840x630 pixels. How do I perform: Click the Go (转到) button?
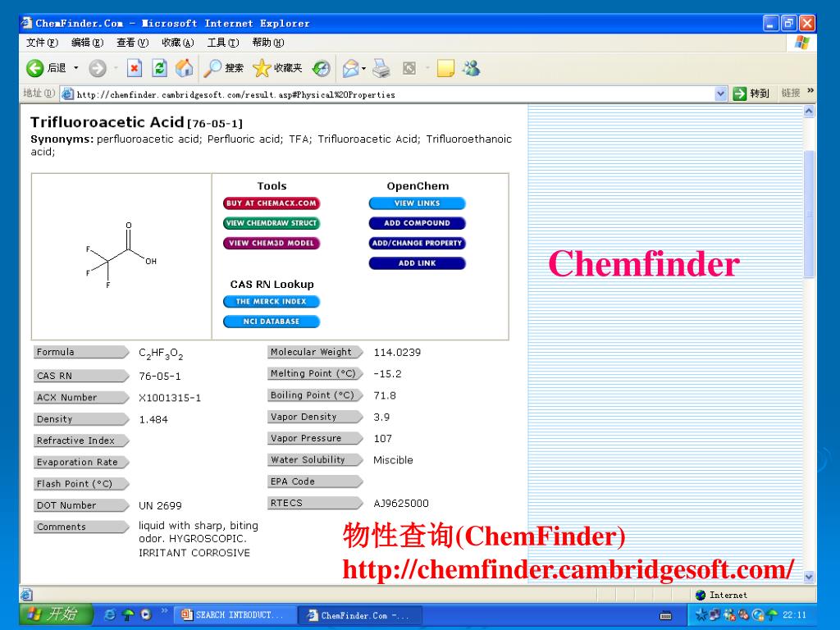pyautogui.click(x=751, y=94)
